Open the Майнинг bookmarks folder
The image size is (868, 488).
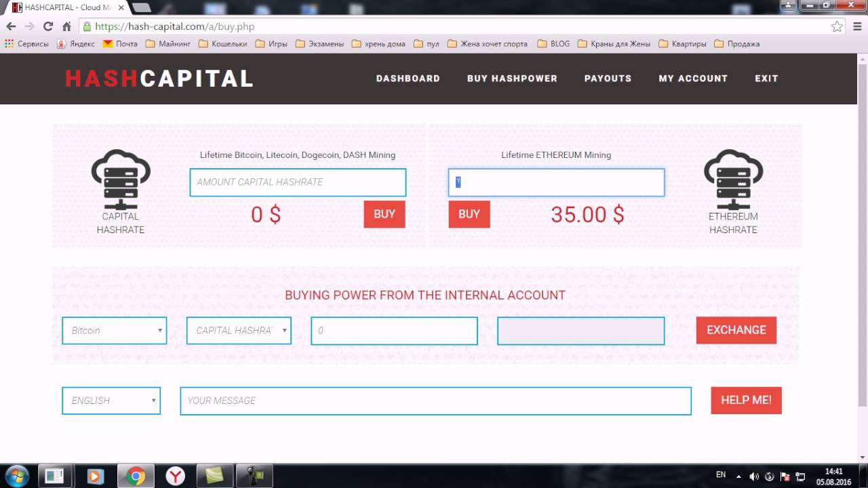[x=168, y=43]
